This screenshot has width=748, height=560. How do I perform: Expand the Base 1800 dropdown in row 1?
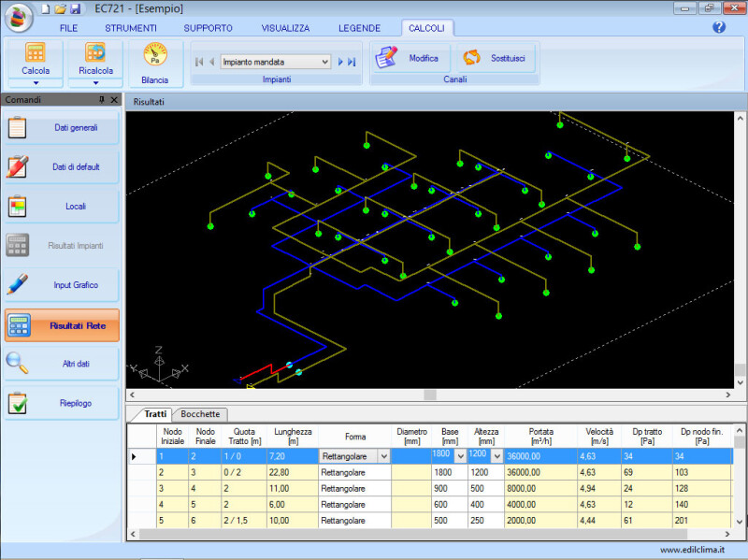[460, 455]
